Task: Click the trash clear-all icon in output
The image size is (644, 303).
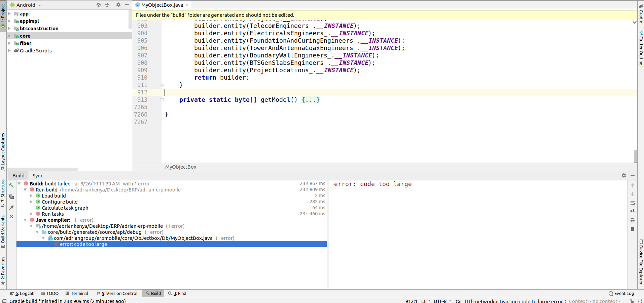Action: pos(633,229)
